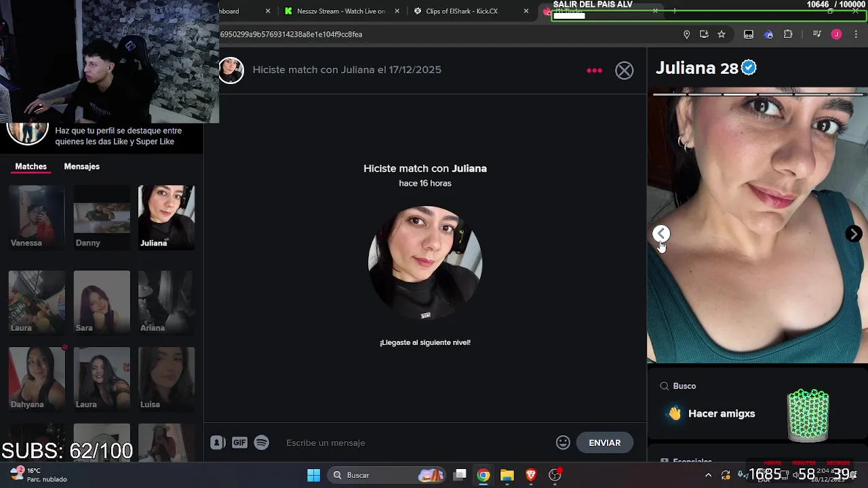This screenshot has height=488, width=868.
Task: Open Task View icon on taskbar
Action: coord(460,475)
